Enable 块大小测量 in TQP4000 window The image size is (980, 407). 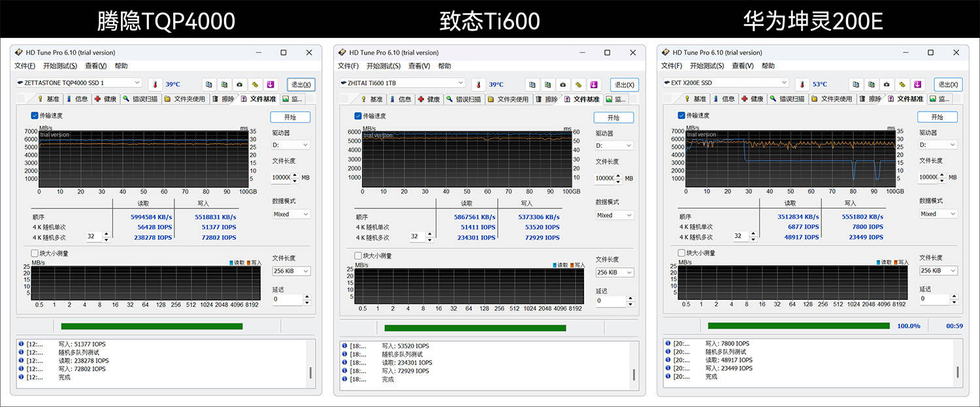pyautogui.click(x=35, y=253)
